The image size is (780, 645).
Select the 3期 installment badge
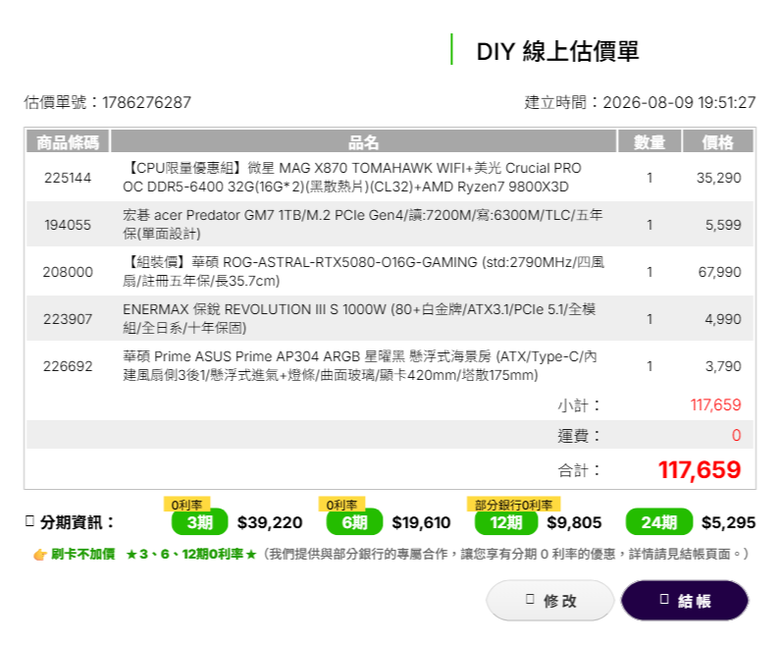coord(199,522)
